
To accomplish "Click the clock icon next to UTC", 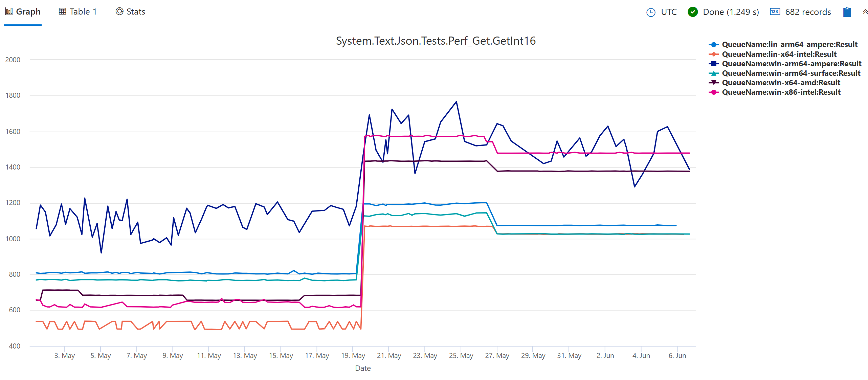I will point(651,12).
